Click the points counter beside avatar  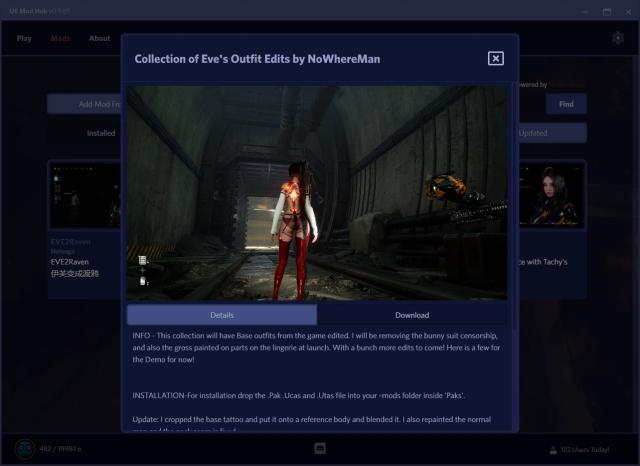point(60,449)
